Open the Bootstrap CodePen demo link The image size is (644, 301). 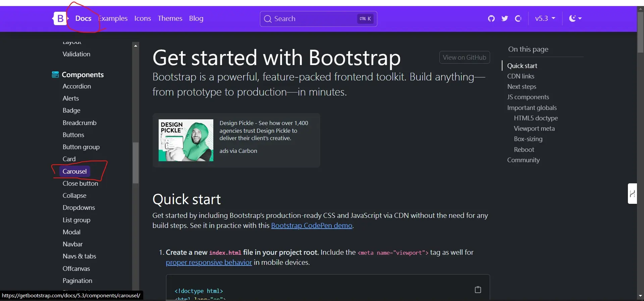(x=312, y=226)
